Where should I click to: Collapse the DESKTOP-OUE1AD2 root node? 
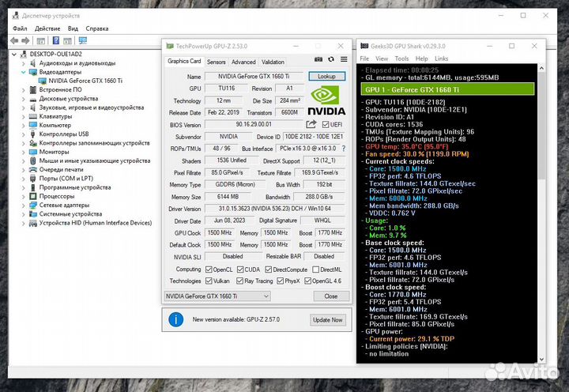coord(14,55)
